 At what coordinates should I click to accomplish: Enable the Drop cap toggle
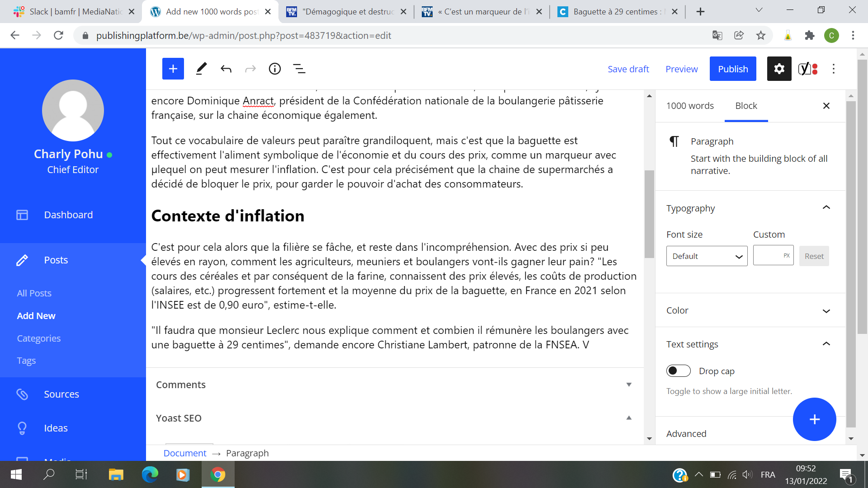678,371
